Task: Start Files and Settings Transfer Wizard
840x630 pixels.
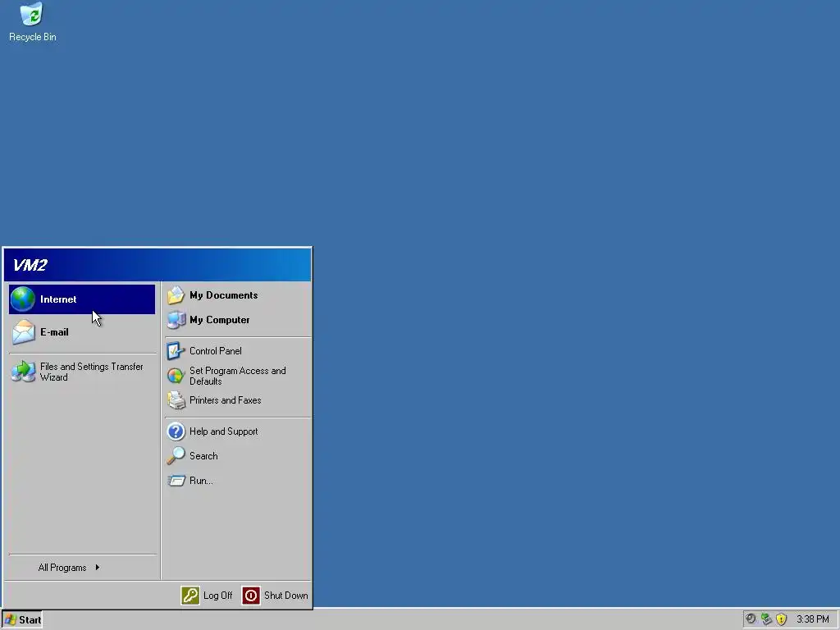Action: [x=82, y=372]
